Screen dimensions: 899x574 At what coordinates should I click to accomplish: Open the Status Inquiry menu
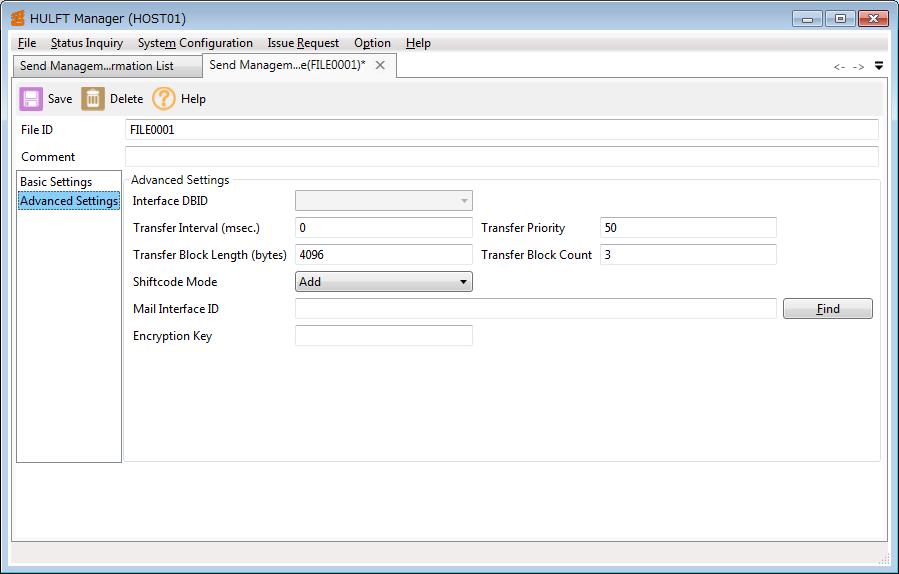[87, 43]
